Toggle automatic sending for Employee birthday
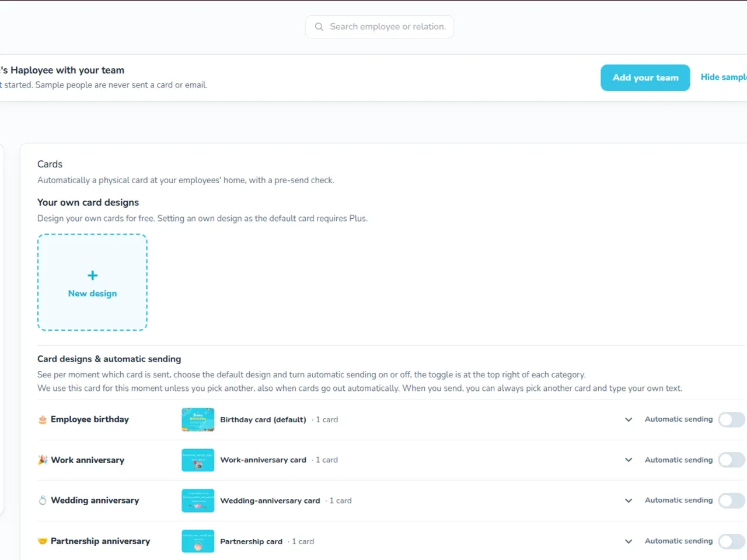Screen dimensions: 747x560 [x=732, y=419]
